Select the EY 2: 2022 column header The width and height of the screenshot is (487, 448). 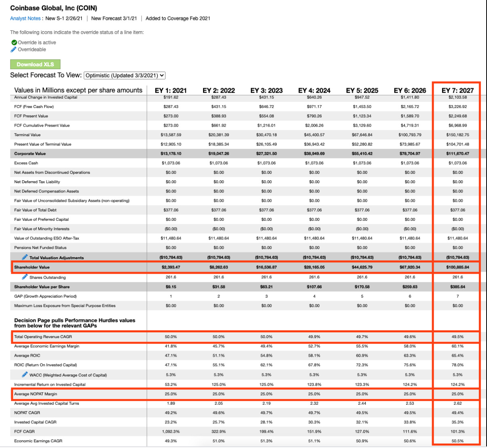point(218,90)
